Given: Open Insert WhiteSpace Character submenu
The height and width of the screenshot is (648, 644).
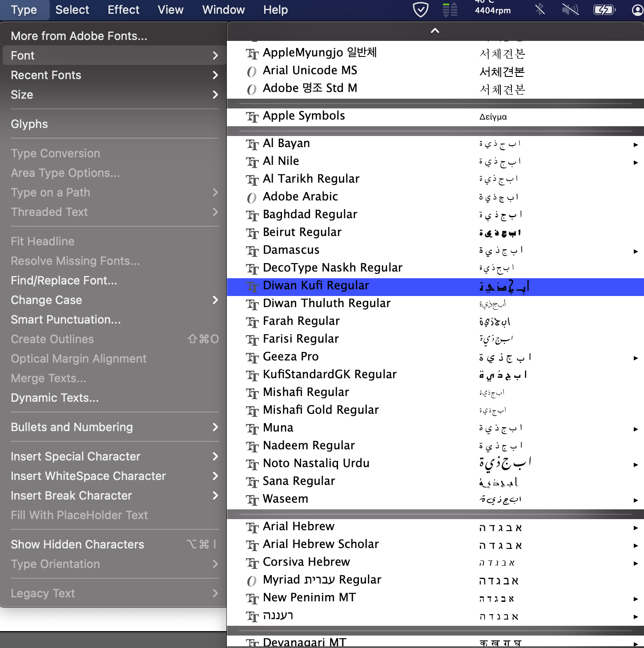Looking at the screenshot, I should [114, 476].
